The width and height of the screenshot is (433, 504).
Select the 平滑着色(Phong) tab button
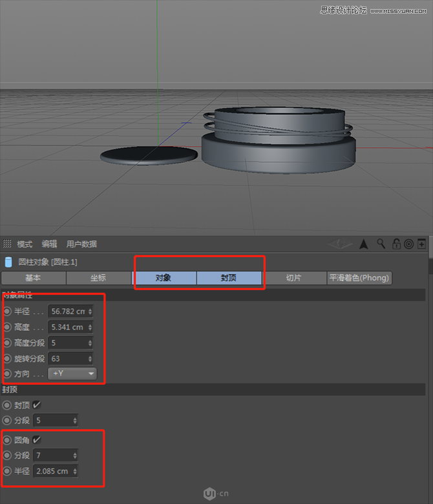[x=359, y=278]
